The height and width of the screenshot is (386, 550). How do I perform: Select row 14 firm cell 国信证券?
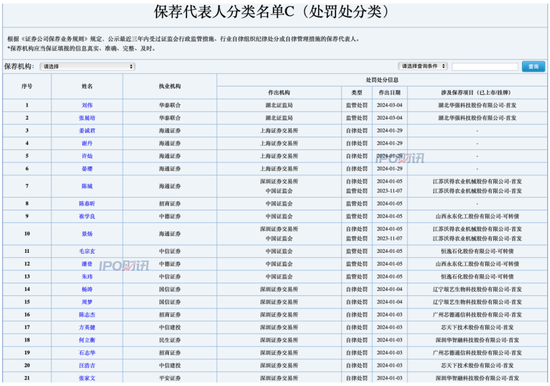tap(170, 289)
